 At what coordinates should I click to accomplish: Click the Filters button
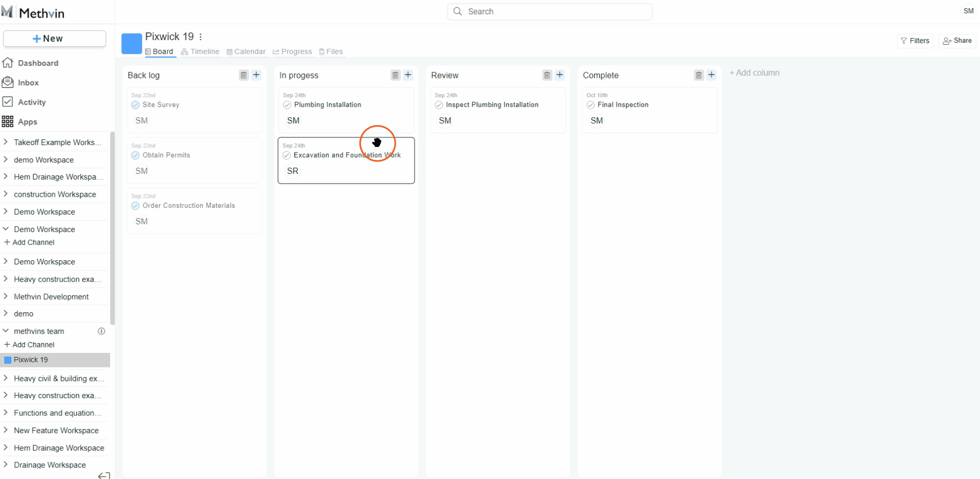click(x=915, y=41)
